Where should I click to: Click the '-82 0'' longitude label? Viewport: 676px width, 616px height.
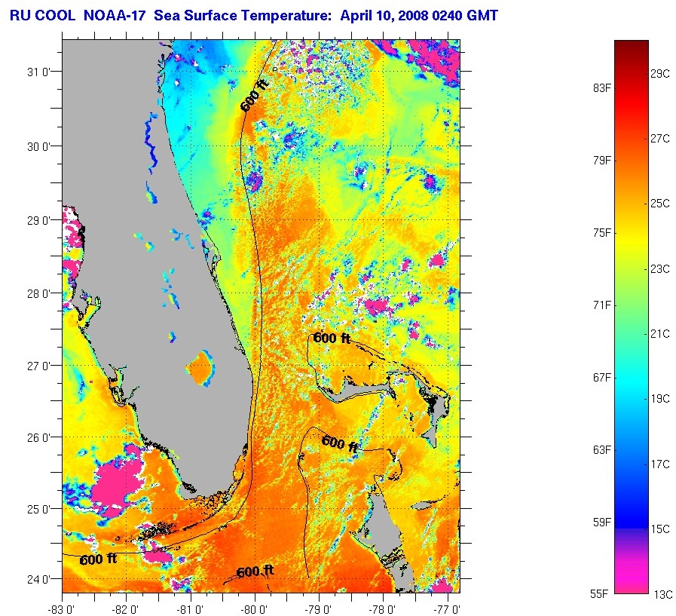click(125, 609)
